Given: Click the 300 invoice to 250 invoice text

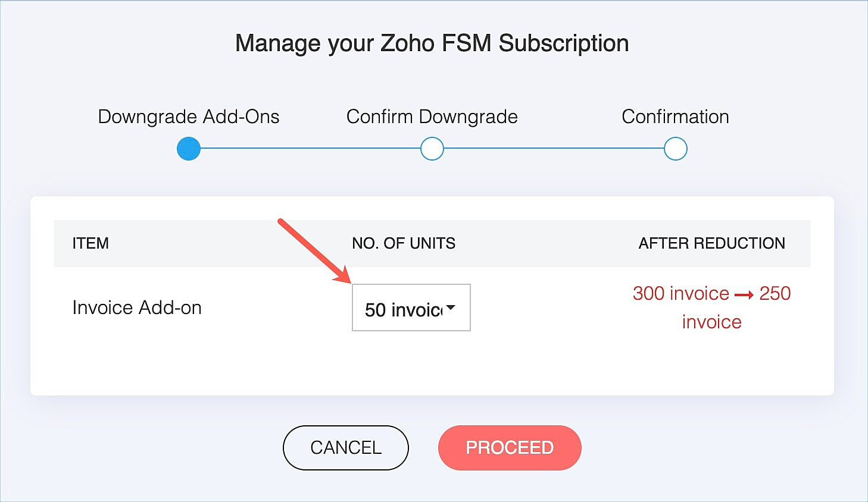Looking at the screenshot, I should point(711,308).
